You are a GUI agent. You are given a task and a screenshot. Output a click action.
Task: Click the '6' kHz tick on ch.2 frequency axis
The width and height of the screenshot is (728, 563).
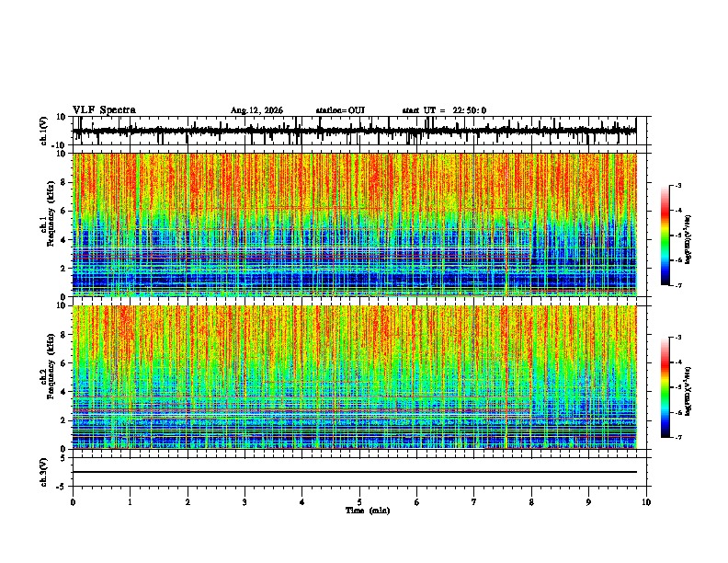[63, 363]
